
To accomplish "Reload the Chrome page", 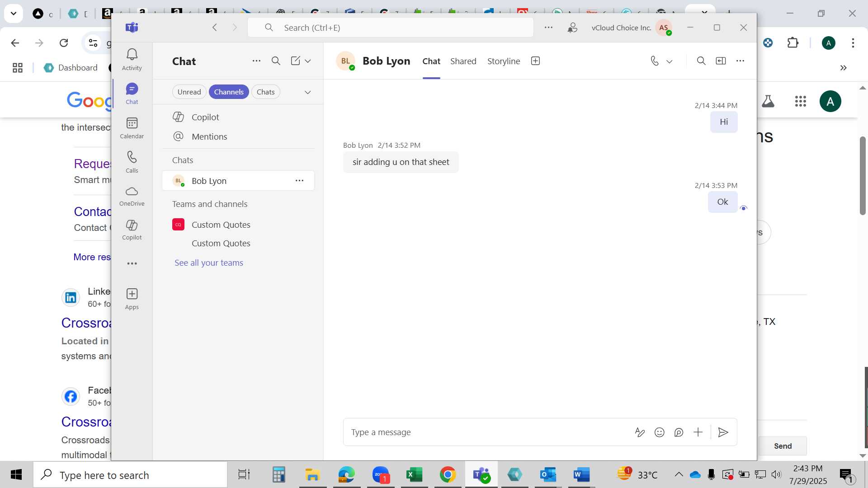I will pyautogui.click(x=64, y=43).
